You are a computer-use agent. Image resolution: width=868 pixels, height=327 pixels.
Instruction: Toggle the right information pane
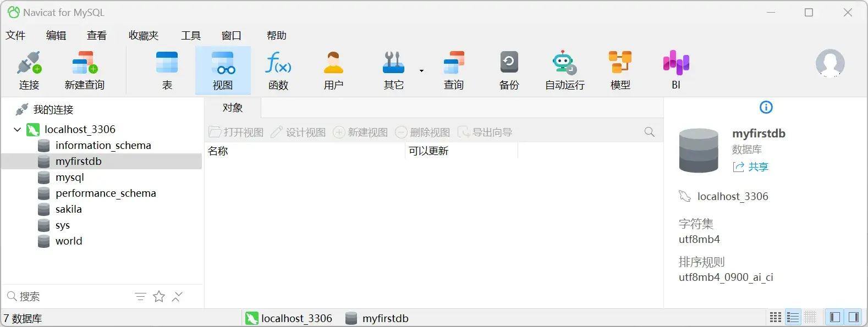[853, 317]
